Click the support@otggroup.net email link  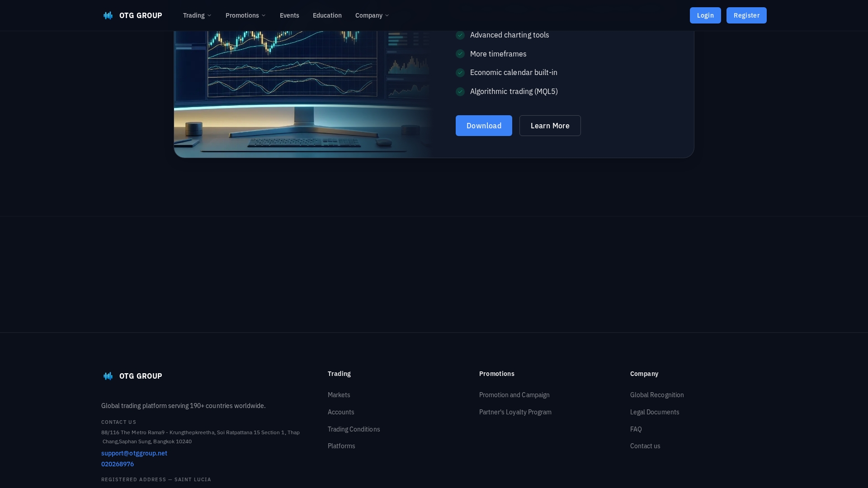[x=134, y=453]
